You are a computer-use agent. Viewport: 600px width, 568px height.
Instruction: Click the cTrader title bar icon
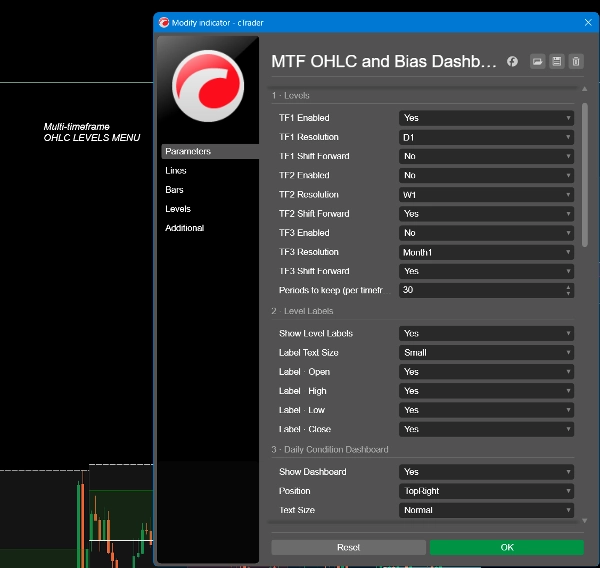tap(164, 23)
